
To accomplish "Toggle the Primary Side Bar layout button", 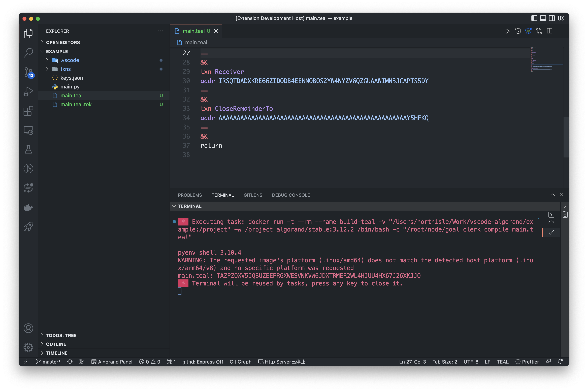I will click(534, 18).
